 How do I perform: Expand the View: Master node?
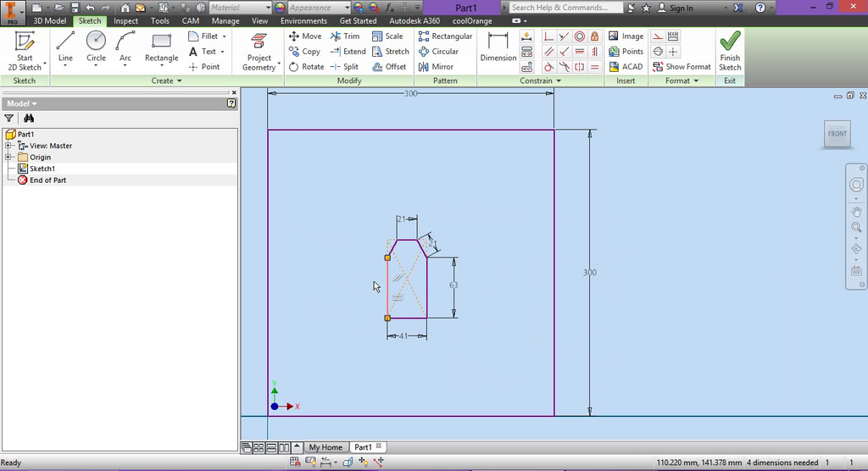point(8,146)
